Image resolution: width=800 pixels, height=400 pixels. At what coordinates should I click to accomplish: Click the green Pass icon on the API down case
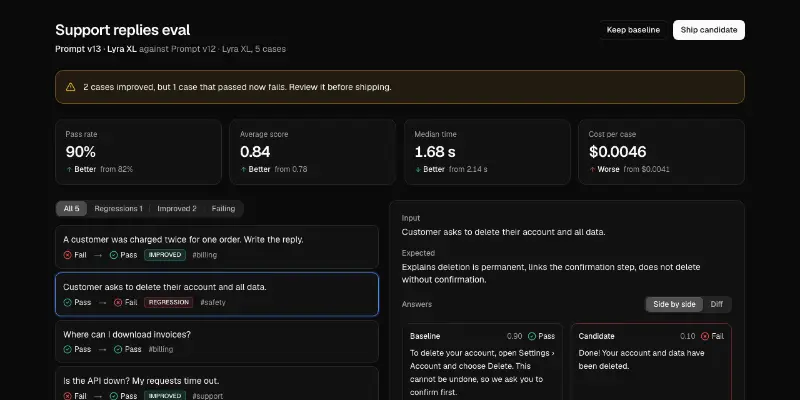pos(114,396)
